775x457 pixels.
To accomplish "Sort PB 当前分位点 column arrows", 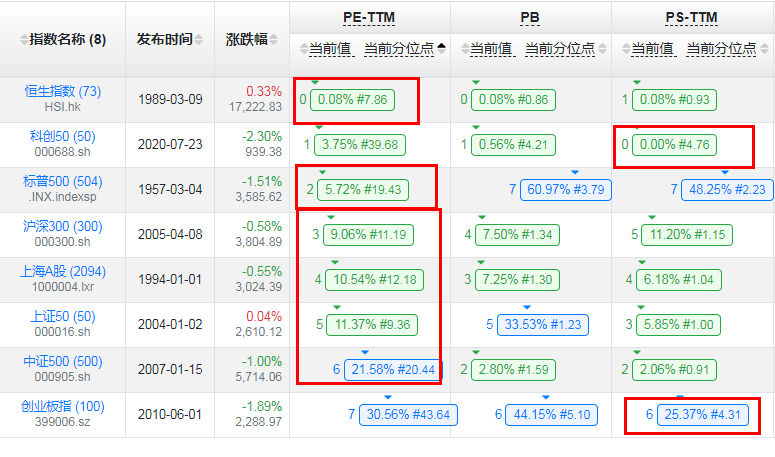I will [x=603, y=48].
